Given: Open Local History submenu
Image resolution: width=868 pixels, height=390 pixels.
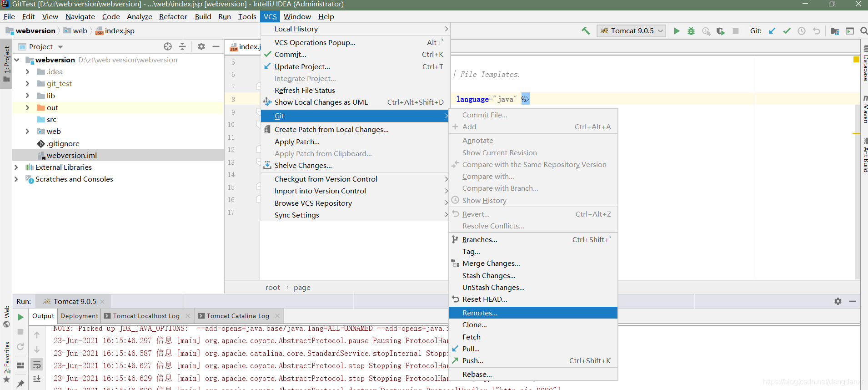Looking at the screenshot, I should point(355,29).
